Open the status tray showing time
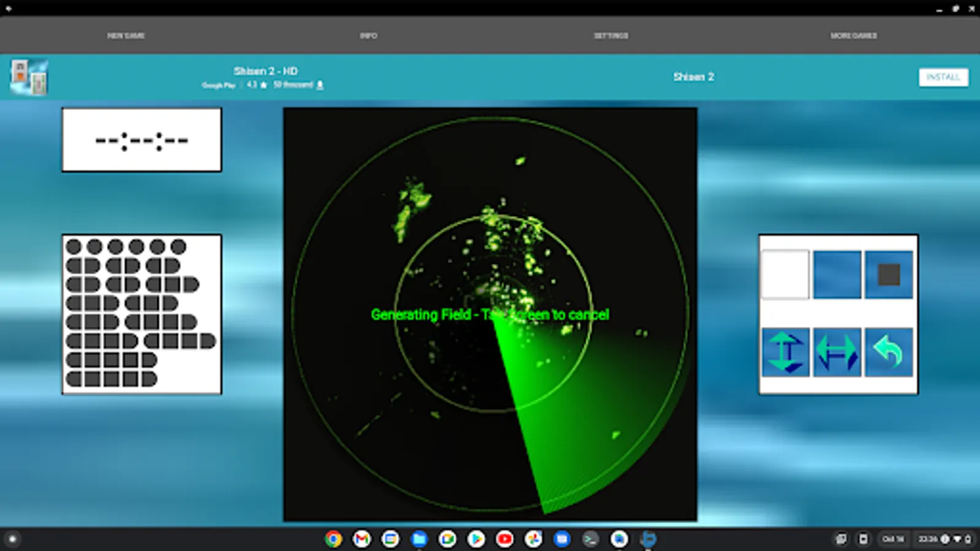Image resolution: width=980 pixels, height=551 pixels. 944,539
